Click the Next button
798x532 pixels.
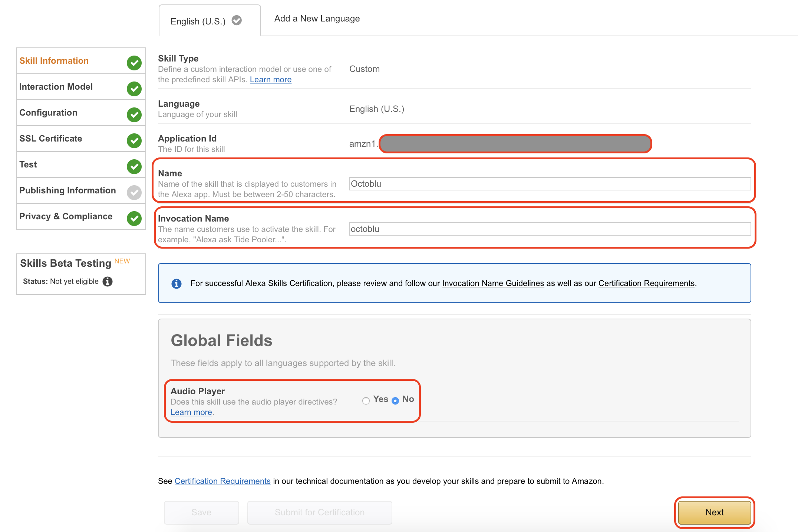click(x=715, y=512)
